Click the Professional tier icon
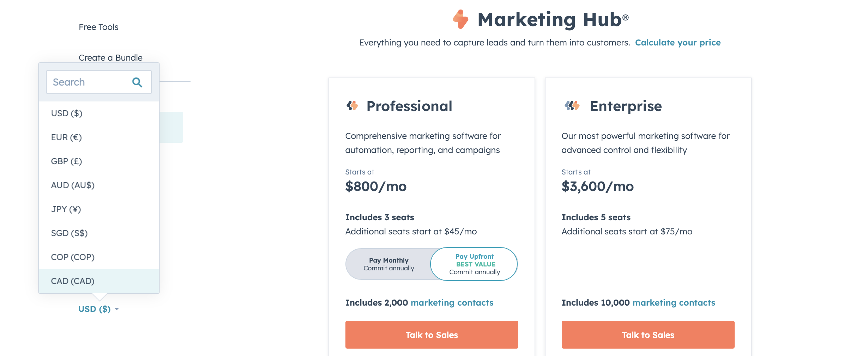Screen dimensions: 868x356 pos(352,106)
